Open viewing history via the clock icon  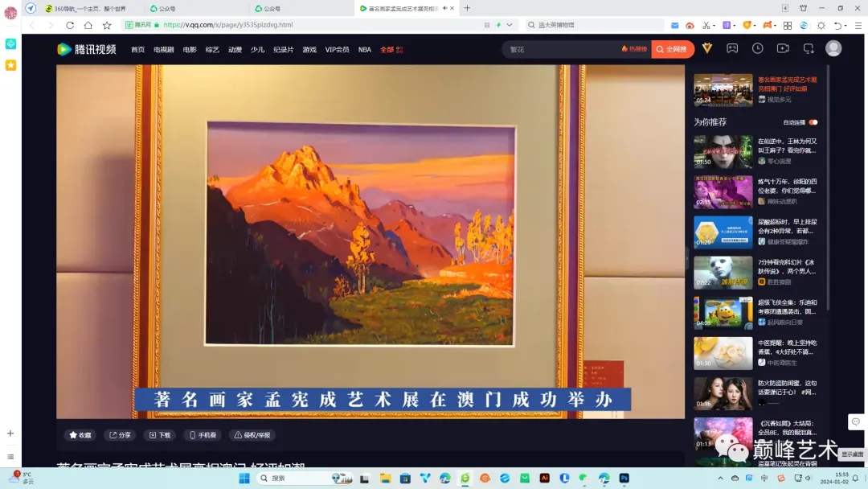click(757, 48)
